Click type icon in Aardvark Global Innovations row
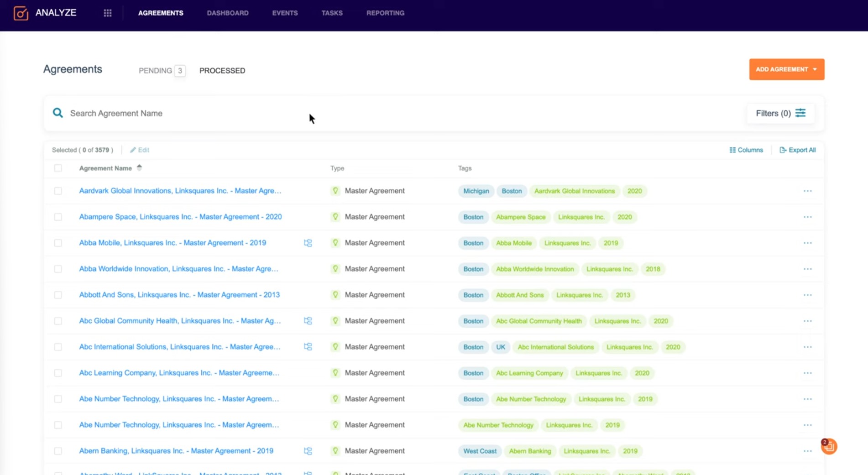The height and width of the screenshot is (475, 868). click(x=335, y=191)
